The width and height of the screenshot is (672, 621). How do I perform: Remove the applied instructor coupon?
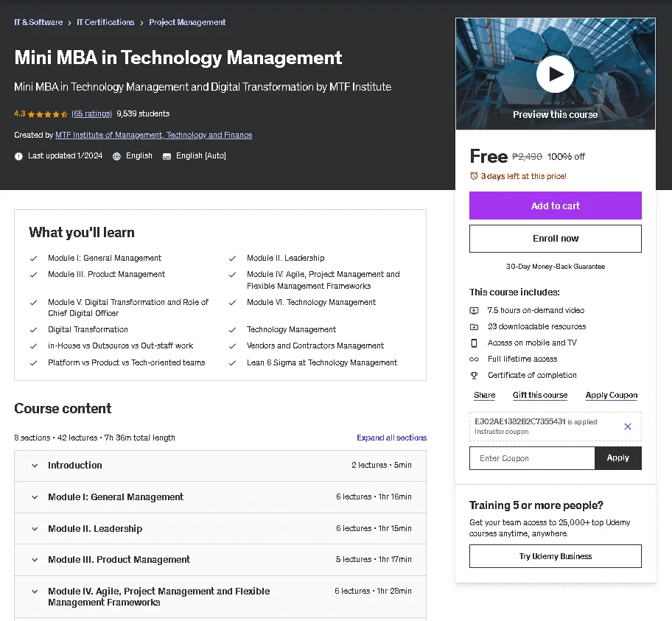tap(628, 427)
